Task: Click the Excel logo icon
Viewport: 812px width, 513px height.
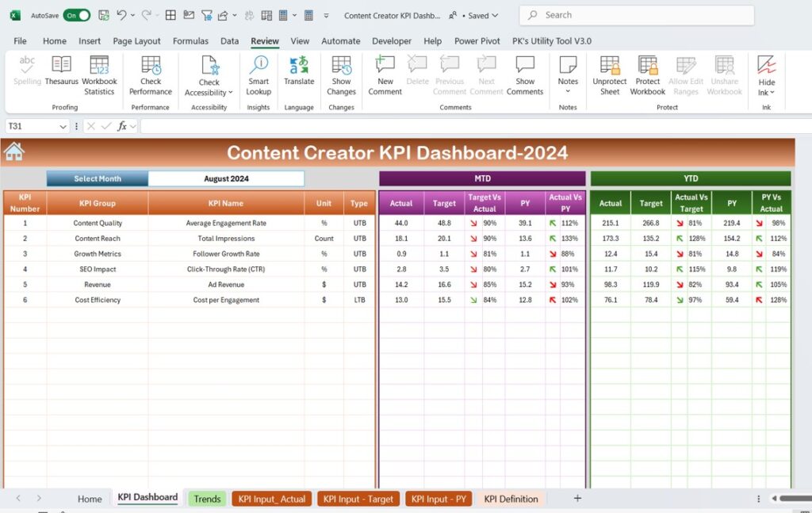Action: tap(15, 15)
